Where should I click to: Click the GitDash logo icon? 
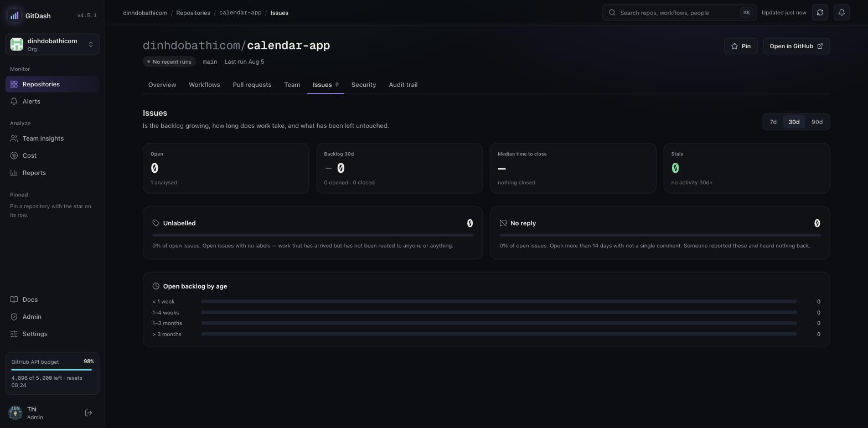click(x=14, y=16)
